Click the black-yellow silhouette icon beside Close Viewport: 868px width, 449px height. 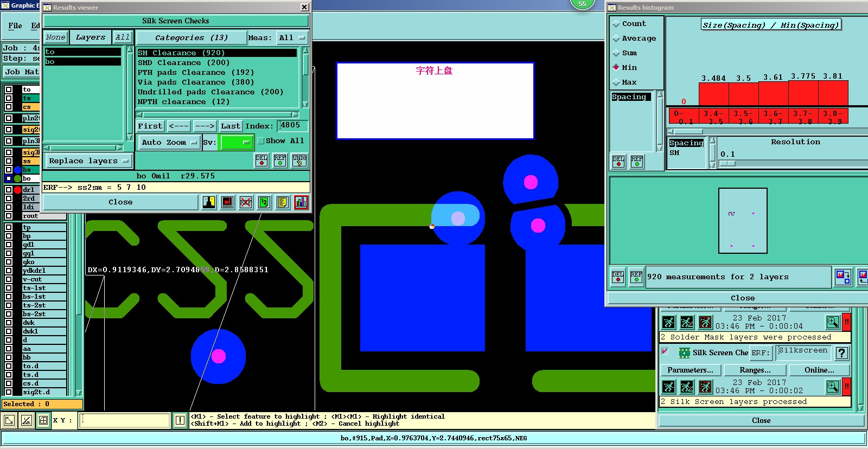209,202
